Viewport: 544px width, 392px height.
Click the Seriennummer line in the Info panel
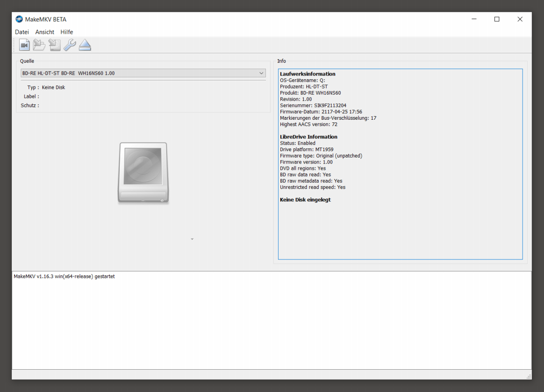(x=313, y=106)
